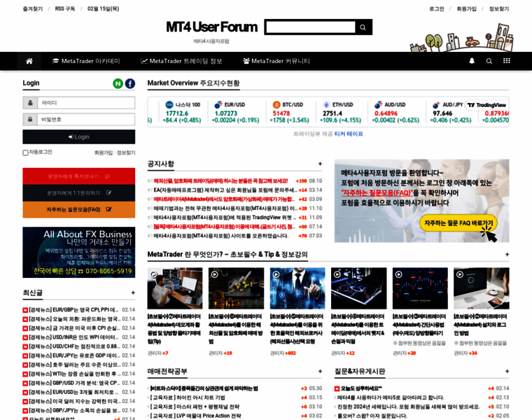The width and height of the screenshot is (532, 420).
Task: Open video thumbnail 초보필수⑥ 해외선물 및 암호화폐
Action: 236,288
